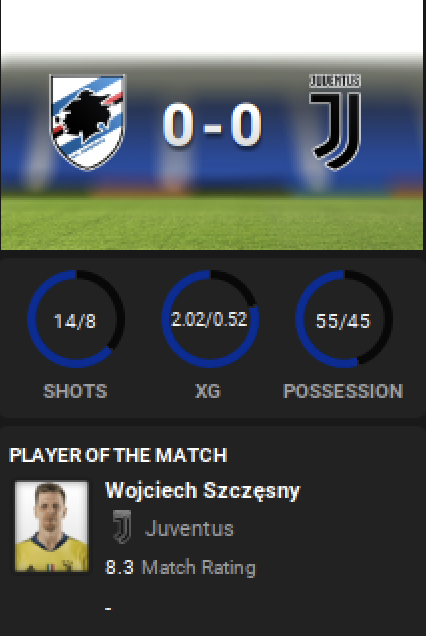
Task: Open Wojciech Szczęsny player photo
Action: [52, 526]
